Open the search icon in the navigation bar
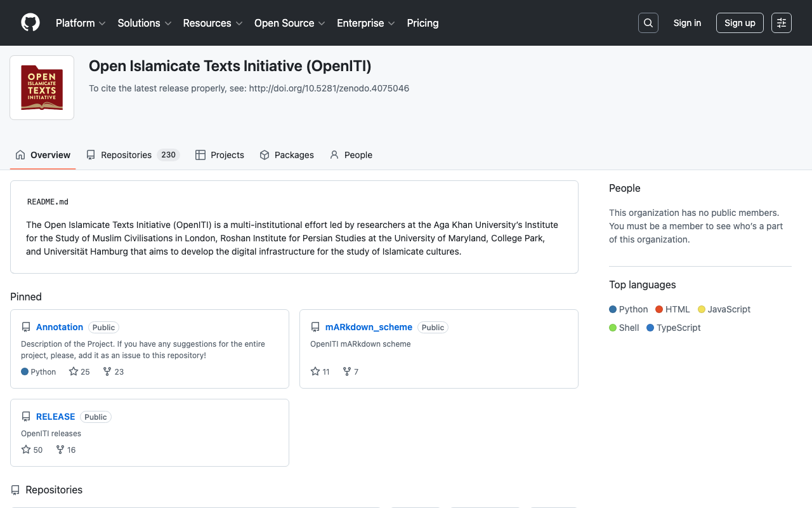812x508 pixels. [x=648, y=23]
